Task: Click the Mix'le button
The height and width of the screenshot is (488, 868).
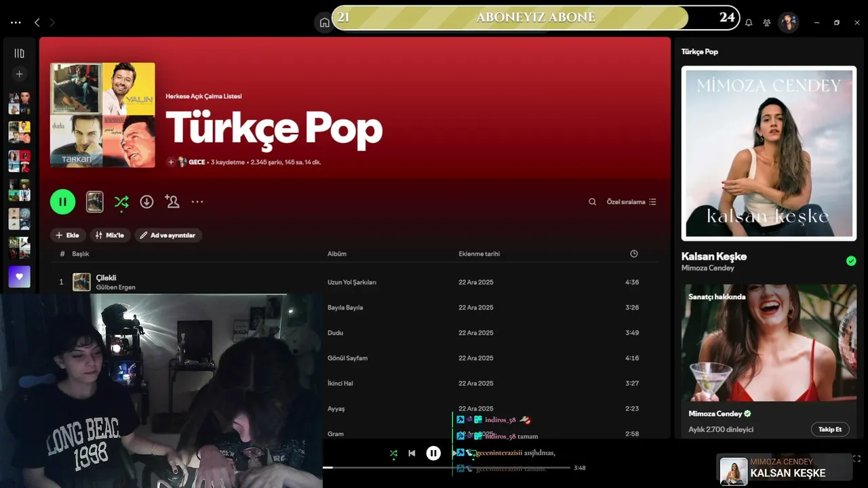Action: click(x=110, y=235)
